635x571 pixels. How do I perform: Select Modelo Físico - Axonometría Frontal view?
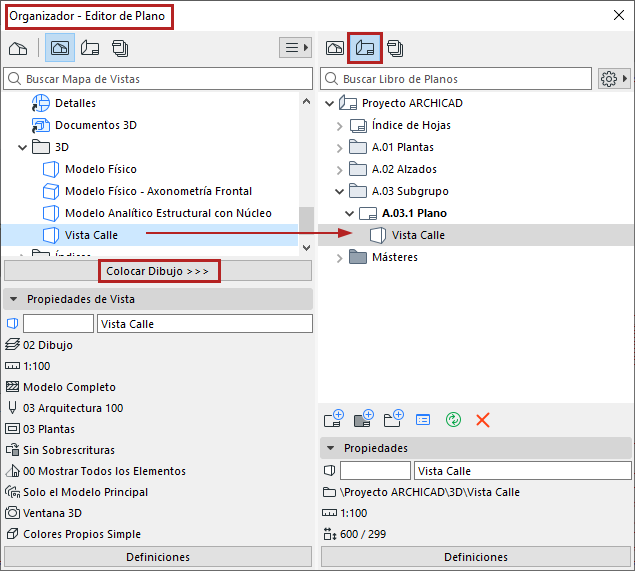pyautogui.click(x=158, y=191)
